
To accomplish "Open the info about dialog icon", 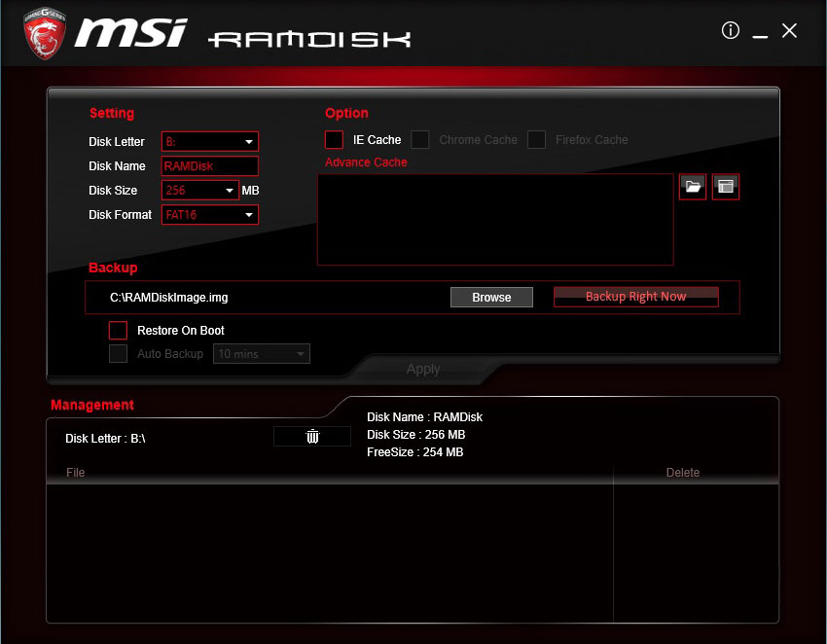I will coord(731,30).
